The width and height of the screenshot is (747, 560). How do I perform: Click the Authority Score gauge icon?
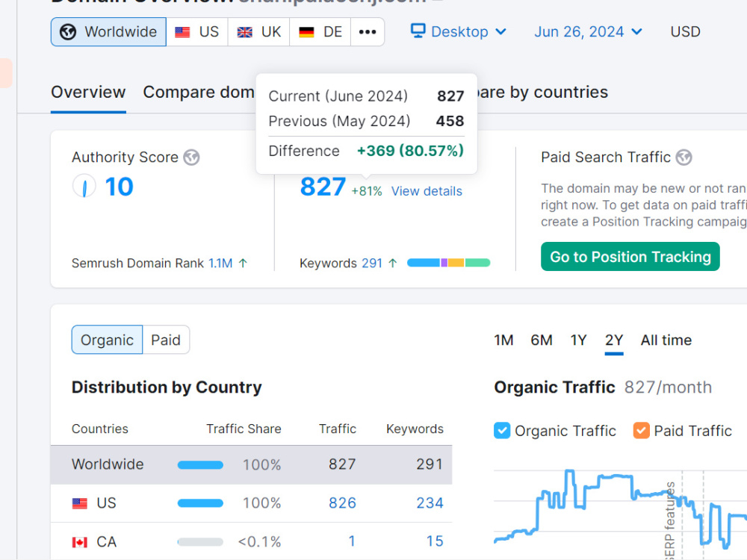point(84,186)
